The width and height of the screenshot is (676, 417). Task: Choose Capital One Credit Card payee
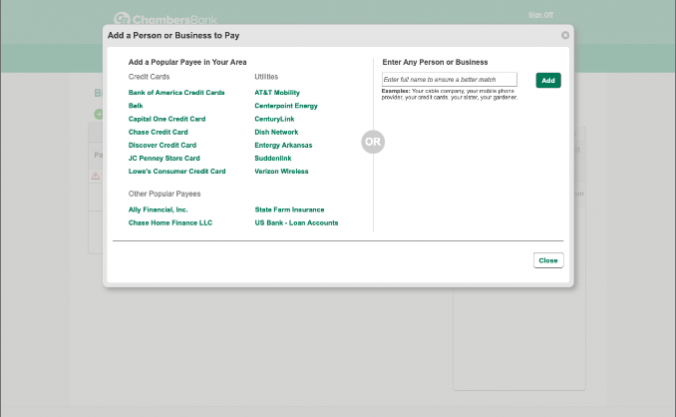click(167, 119)
